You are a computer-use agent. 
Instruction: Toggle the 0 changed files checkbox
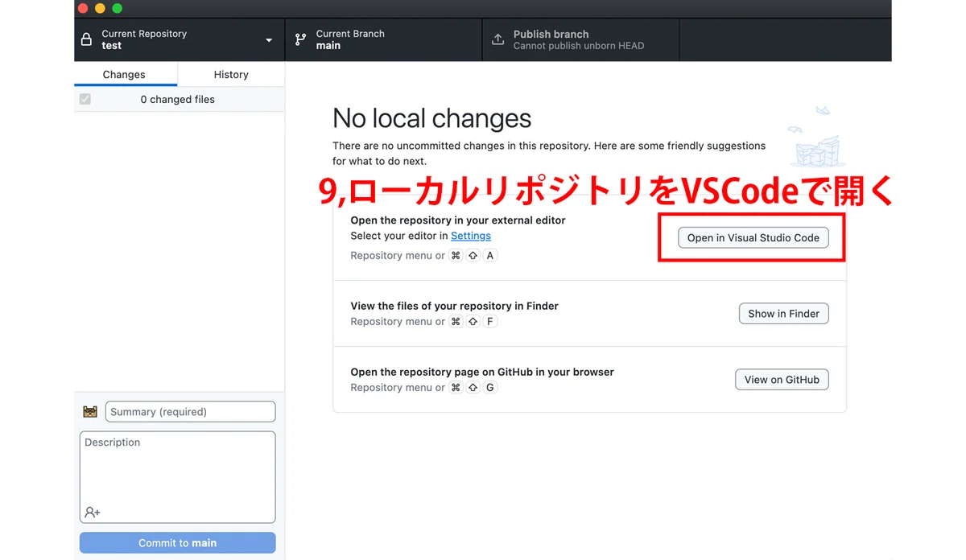click(85, 99)
